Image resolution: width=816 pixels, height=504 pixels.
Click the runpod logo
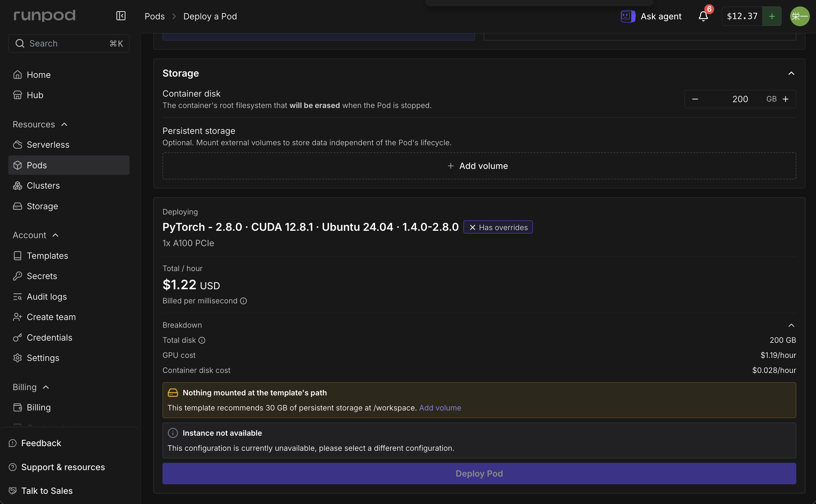pyautogui.click(x=44, y=15)
